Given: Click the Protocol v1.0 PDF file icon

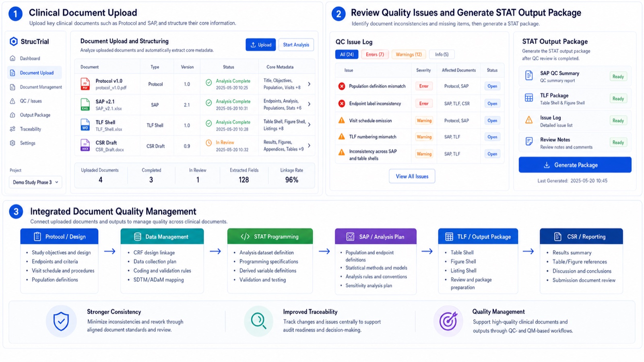Looking at the screenshot, I should point(85,84).
